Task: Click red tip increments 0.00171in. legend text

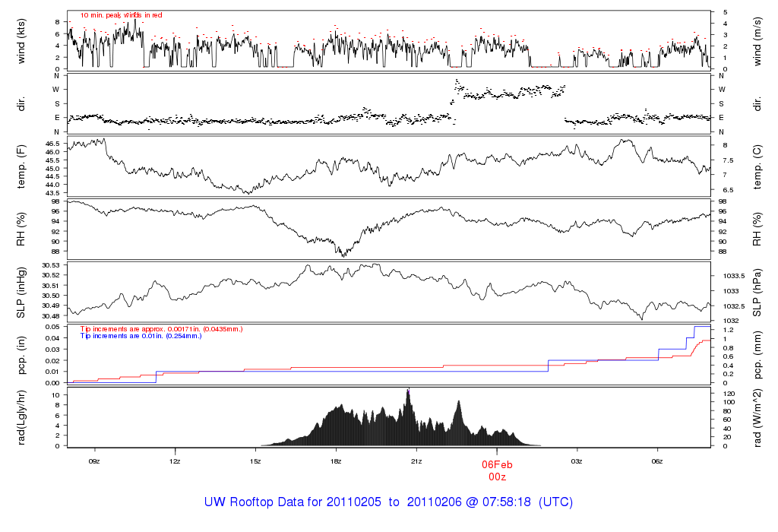Action: [162, 329]
